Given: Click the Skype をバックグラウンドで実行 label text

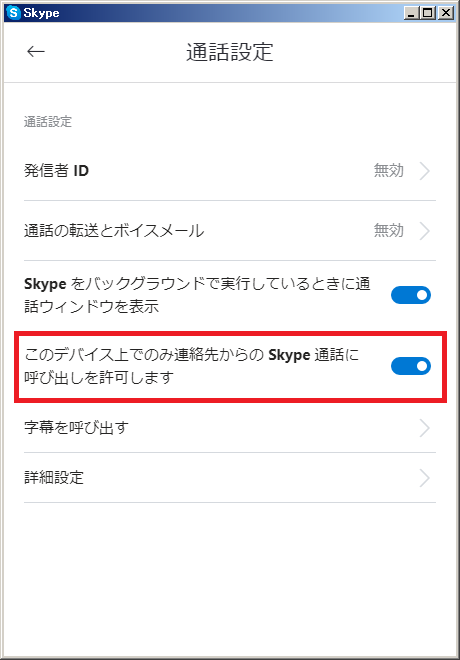Looking at the screenshot, I should [197, 295].
